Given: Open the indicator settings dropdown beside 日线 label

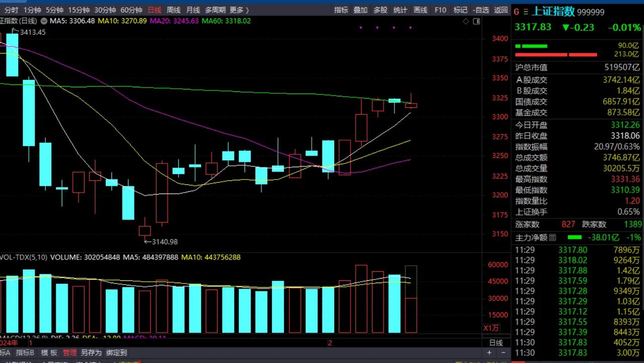Looking at the screenshot, I should tap(44, 21).
